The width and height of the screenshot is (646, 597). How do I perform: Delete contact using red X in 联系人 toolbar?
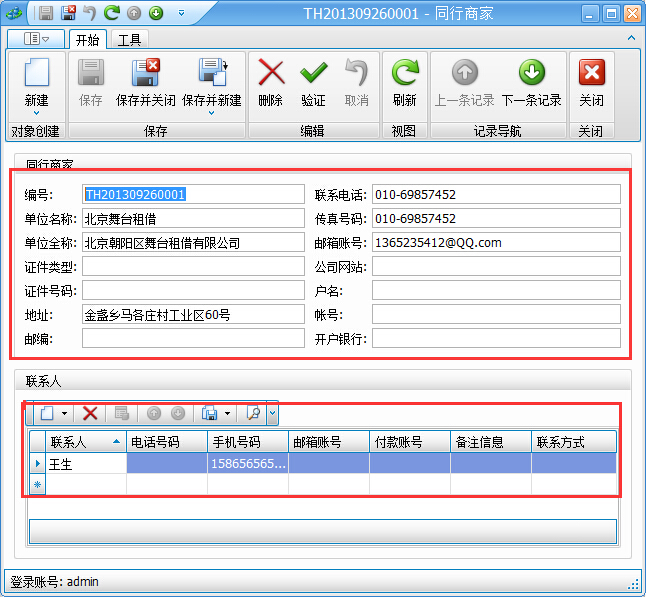(x=90, y=413)
